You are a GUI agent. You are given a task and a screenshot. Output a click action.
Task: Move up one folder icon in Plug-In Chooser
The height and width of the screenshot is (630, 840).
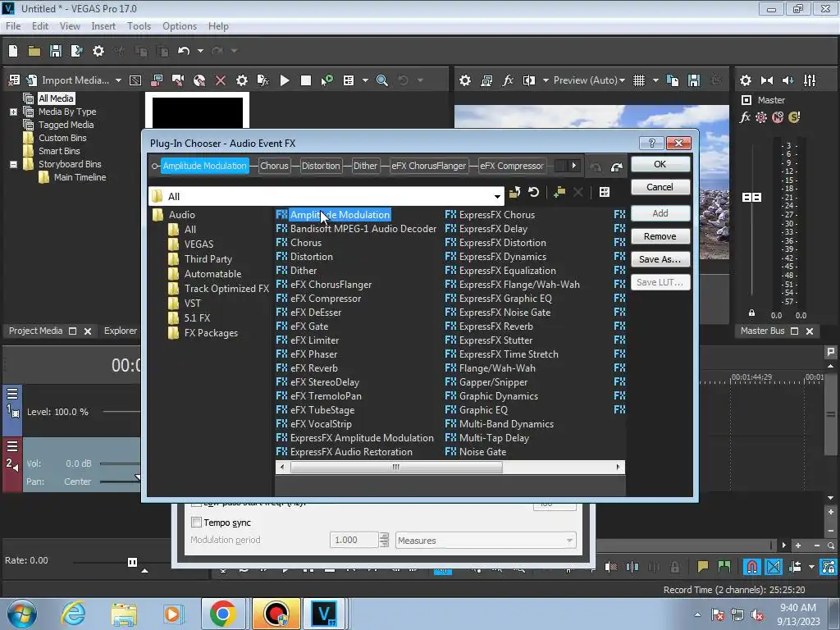tap(514, 192)
